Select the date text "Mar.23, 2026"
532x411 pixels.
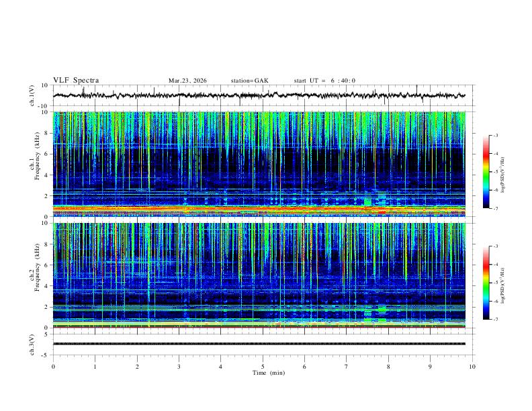pyautogui.click(x=187, y=81)
